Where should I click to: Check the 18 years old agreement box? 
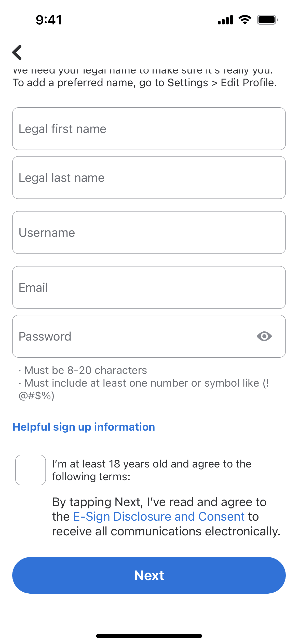click(x=31, y=470)
